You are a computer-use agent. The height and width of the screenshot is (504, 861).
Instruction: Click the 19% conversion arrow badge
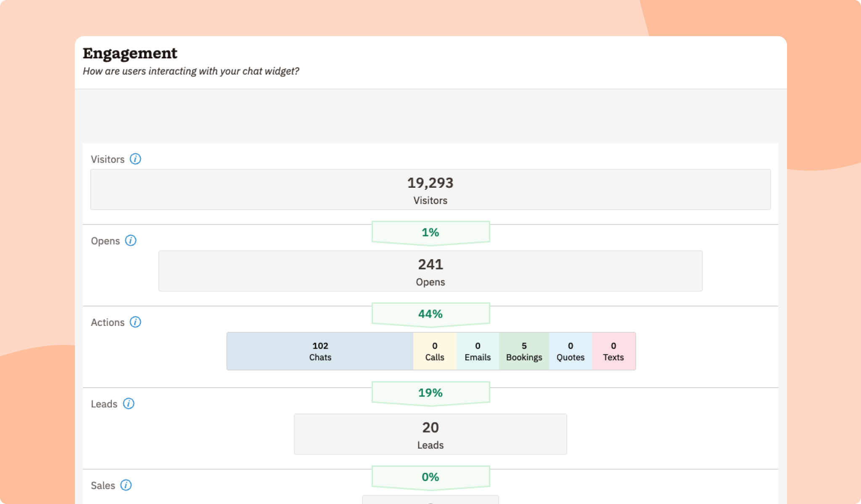[430, 393]
